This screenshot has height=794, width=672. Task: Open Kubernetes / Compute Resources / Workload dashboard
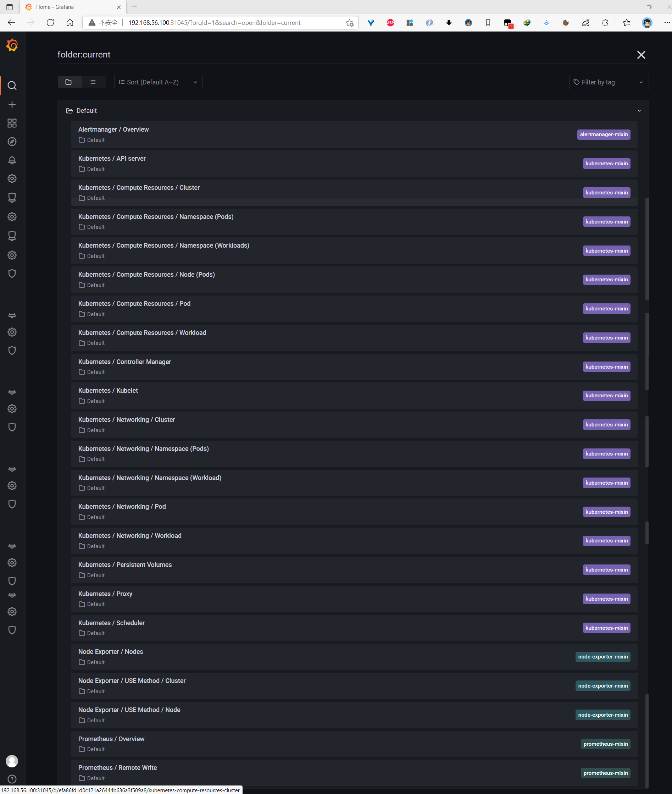click(354, 338)
